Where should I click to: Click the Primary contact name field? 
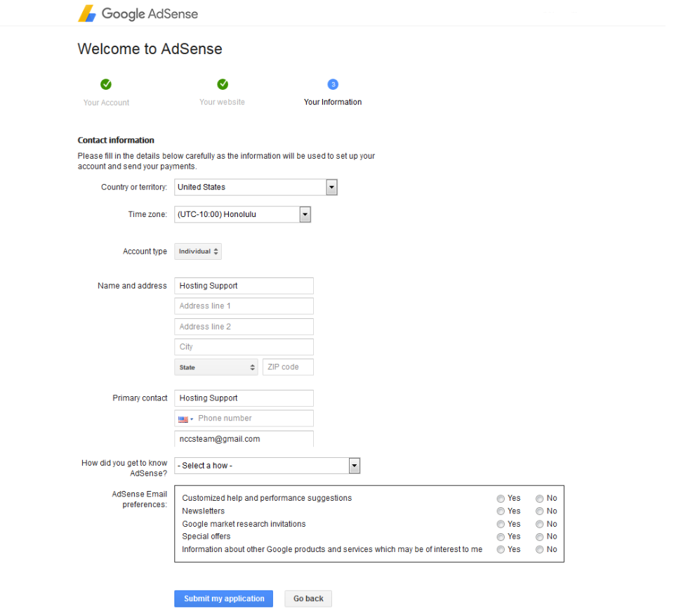[244, 398]
